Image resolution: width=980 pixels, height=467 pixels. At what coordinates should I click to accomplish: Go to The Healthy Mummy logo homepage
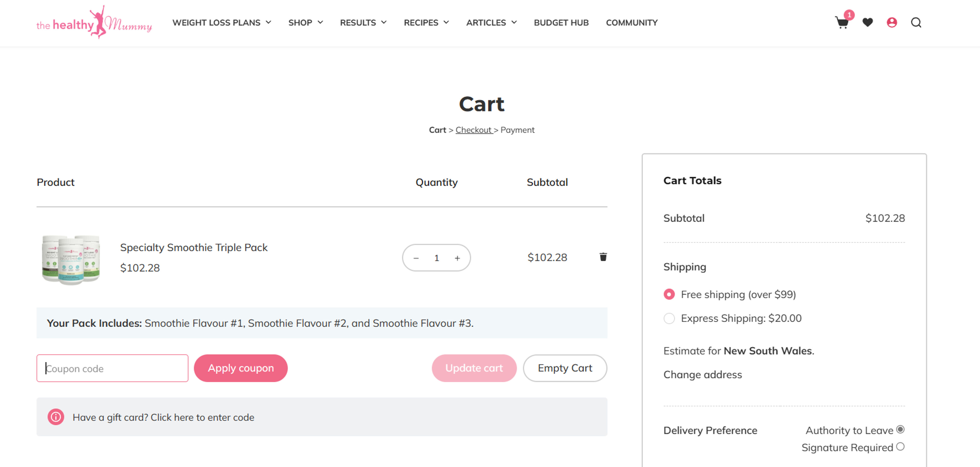coord(94,22)
